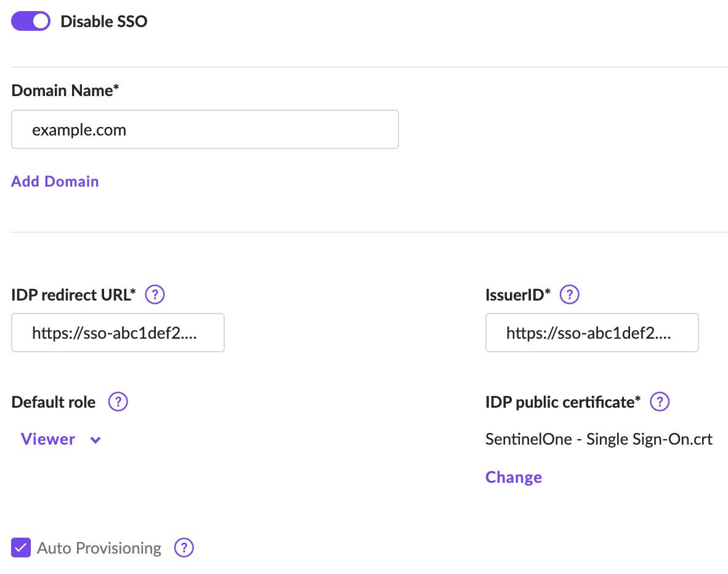The image size is (728, 574).
Task: Click inside the IssuerID text box
Action: [591, 333]
